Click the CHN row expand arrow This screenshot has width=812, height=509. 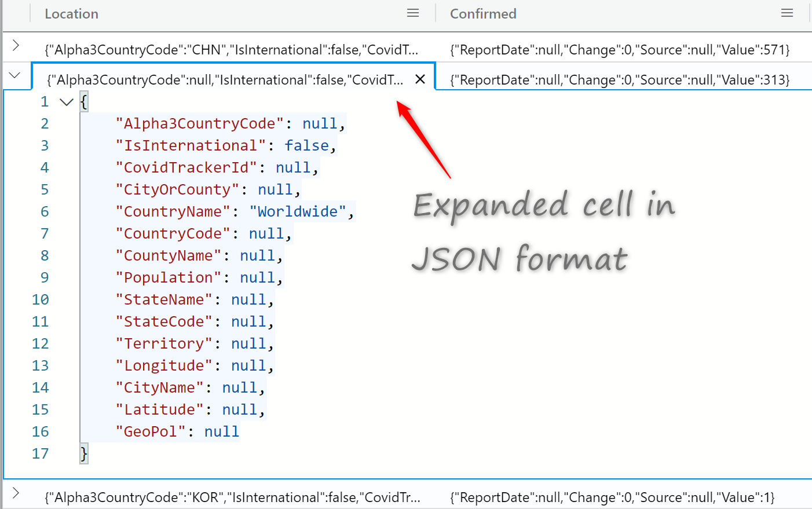click(x=16, y=44)
